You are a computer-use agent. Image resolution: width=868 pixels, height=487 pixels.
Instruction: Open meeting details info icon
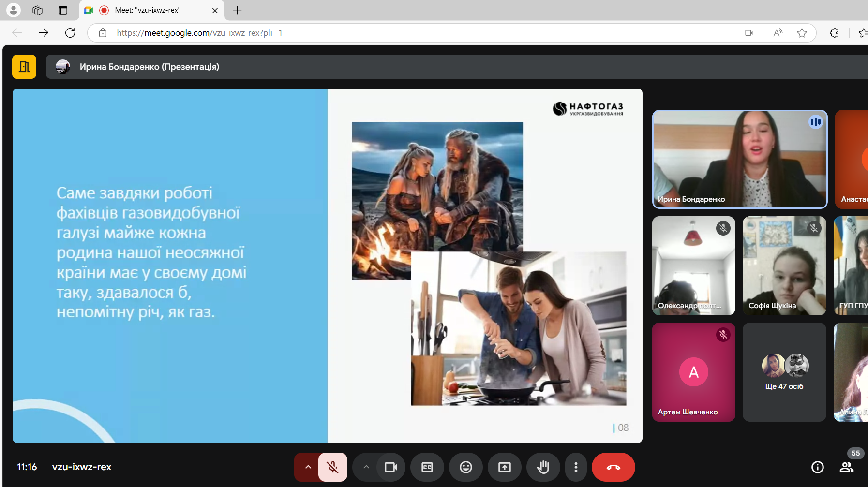(x=818, y=467)
